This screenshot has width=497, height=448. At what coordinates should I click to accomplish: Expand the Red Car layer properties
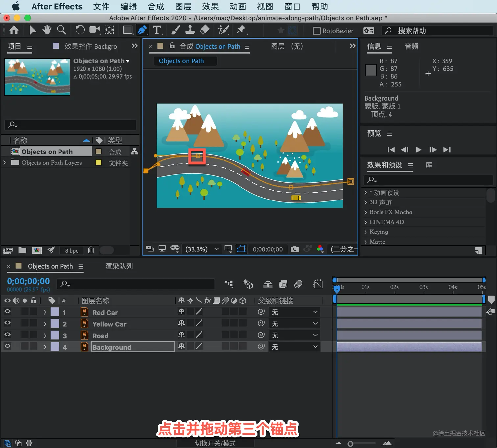(x=45, y=312)
